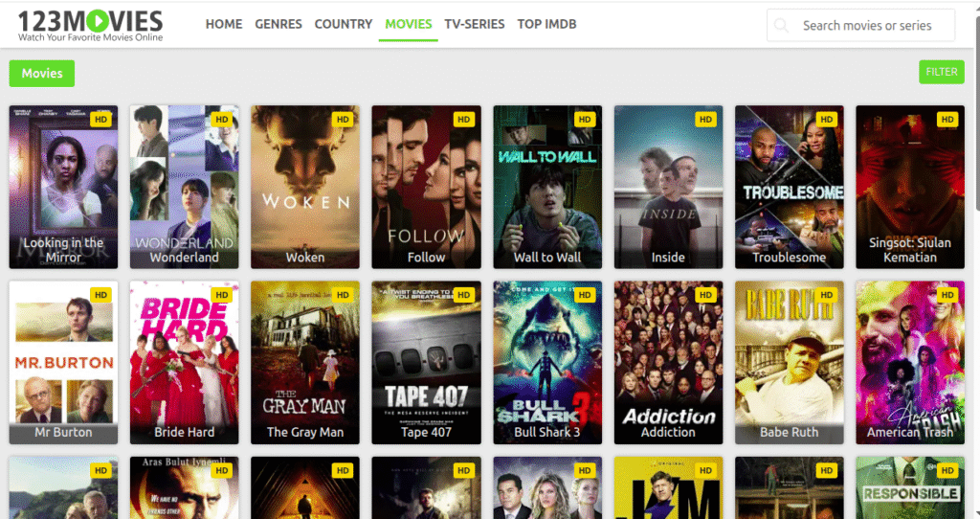Image resolution: width=980 pixels, height=519 pixels.
Task: Open the Bride Hard poster
Action: (x=185, y=363)
